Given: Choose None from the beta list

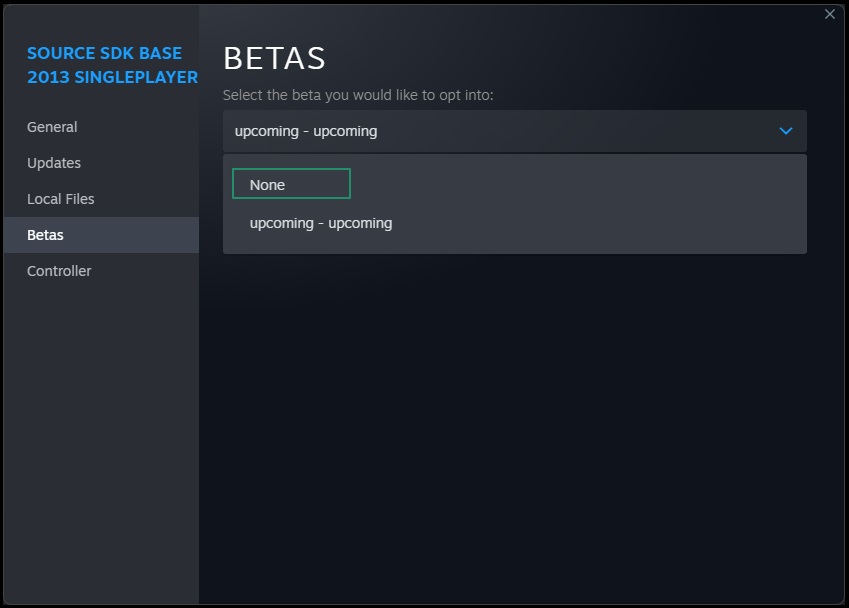Looking at the screenshot, I should click(291, 184).
